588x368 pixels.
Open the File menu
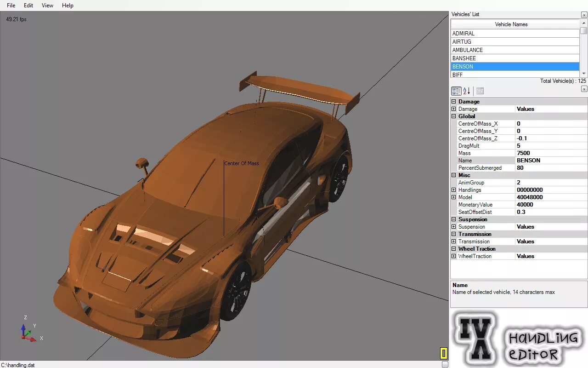[11, 6]
